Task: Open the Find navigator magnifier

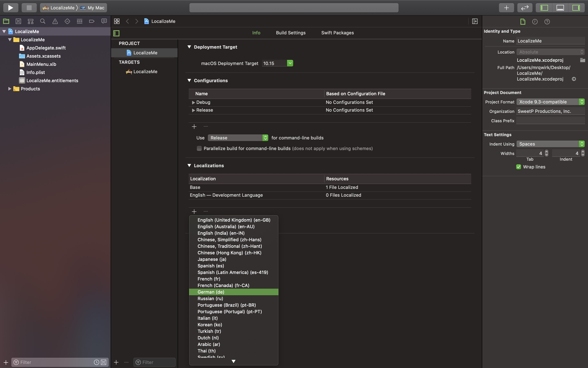Action: tap(43, 21)
